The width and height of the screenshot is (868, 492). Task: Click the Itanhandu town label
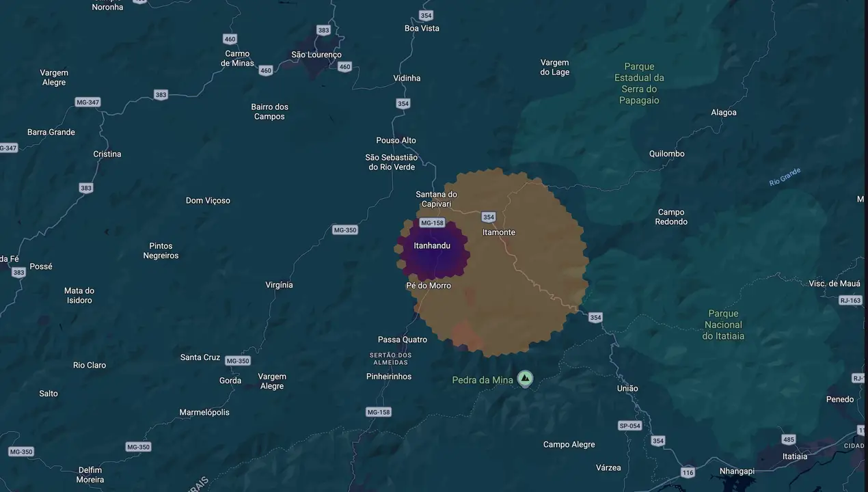(432, 245)
